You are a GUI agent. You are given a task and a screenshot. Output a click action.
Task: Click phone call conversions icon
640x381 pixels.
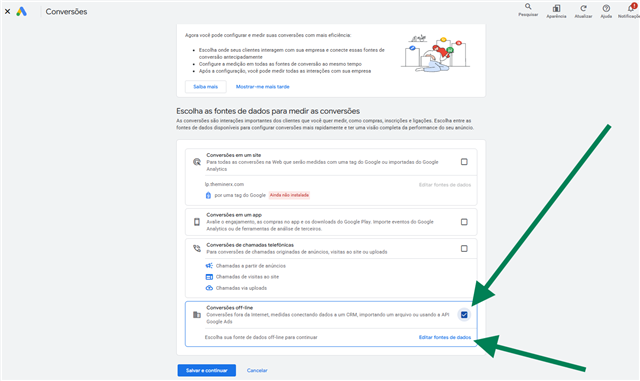click(x=197, y=248)
